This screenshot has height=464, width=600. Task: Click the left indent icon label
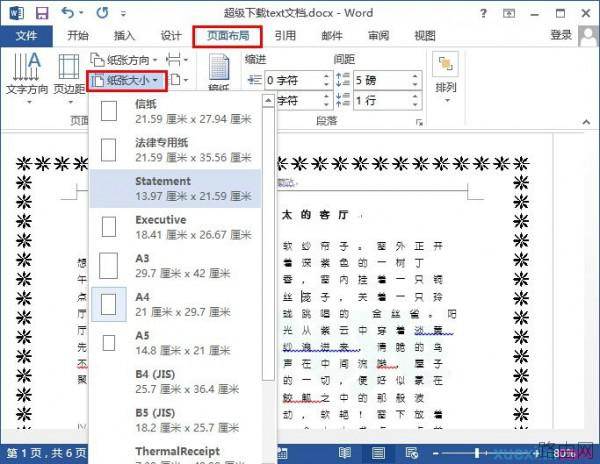pos(255,80)
